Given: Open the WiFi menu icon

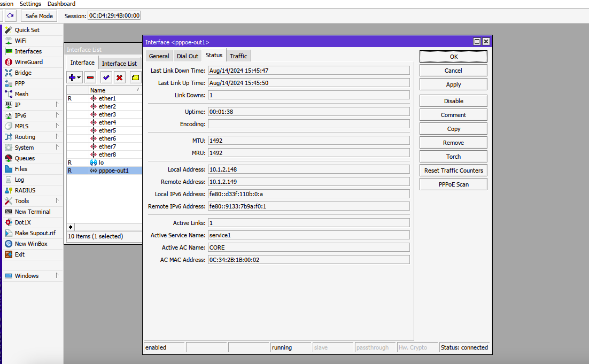Looking at the screenshot, I should tap(9, 41).
